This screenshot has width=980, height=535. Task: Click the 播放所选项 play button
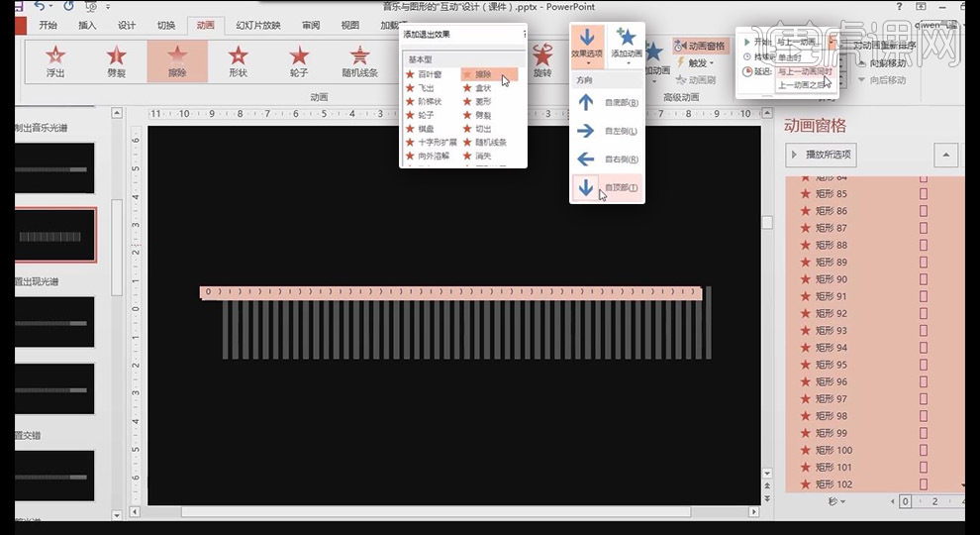click(x=821, y=155)
